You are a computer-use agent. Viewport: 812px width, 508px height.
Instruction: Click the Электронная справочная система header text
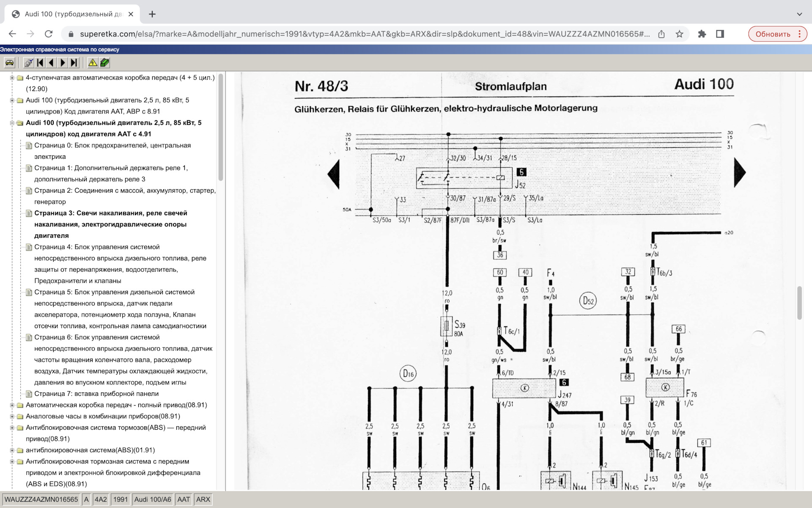pos(60,50)
